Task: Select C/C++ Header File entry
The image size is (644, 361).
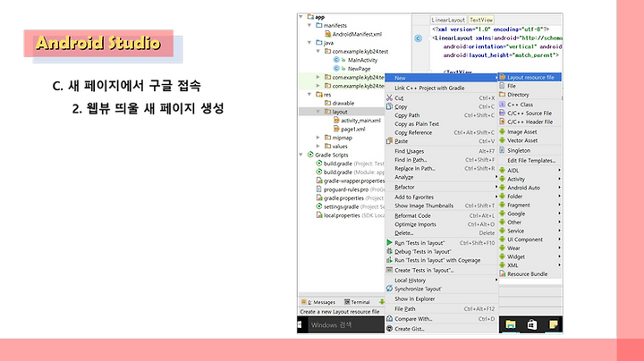Action: point(530,122)
